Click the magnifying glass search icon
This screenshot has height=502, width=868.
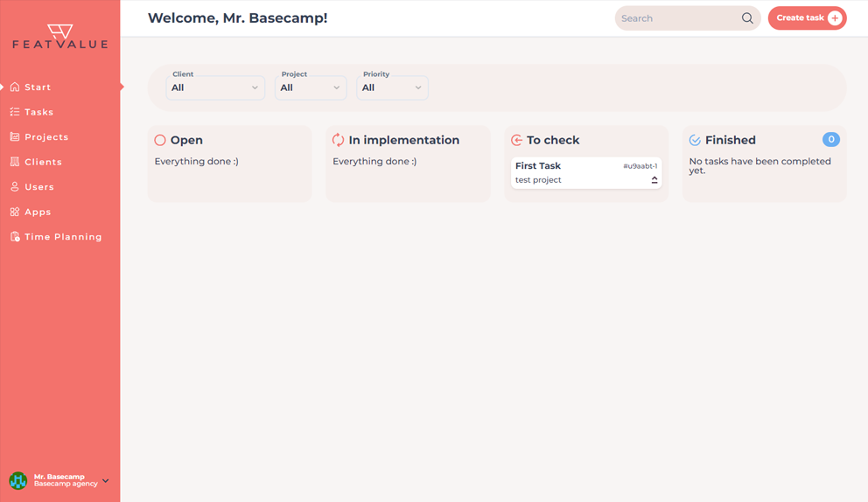(x=747, y=18)
